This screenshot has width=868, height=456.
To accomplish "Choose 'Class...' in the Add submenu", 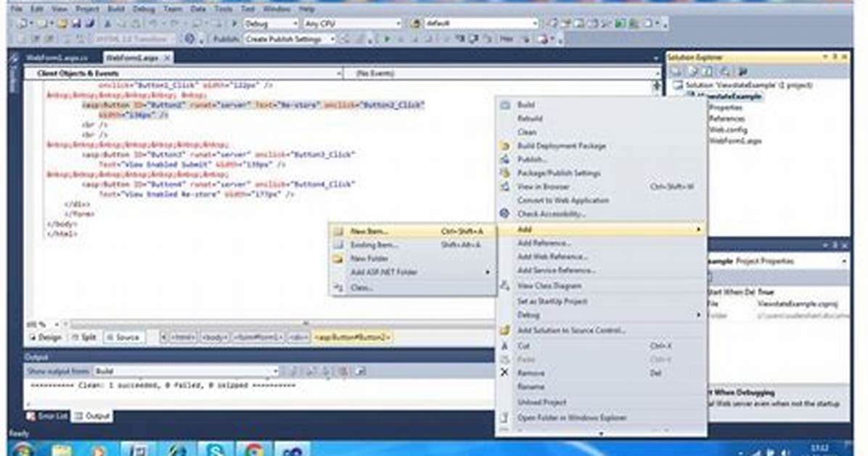I will pyautogui.click(x=412, y=288).
